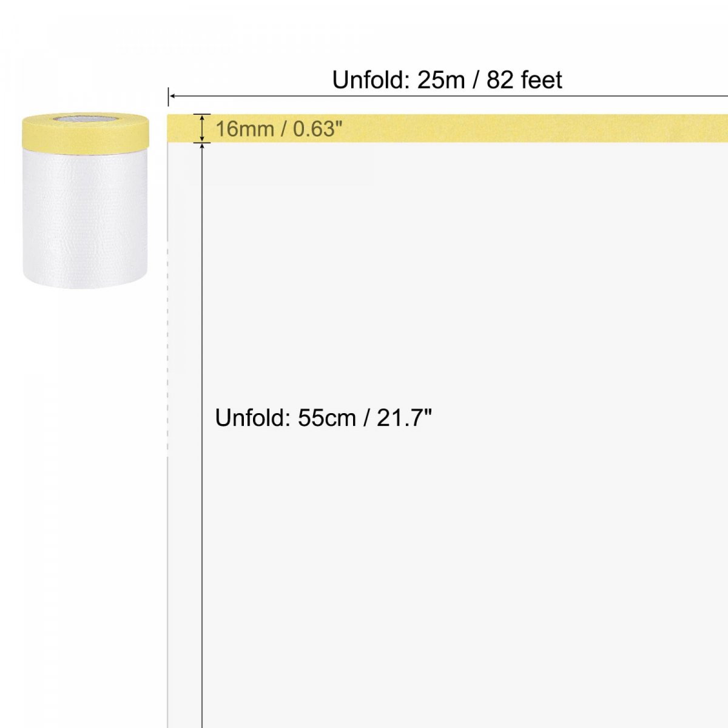Click the "Unfold: 25m / 82 feet" label
The height and width of the screenshot is (728, 728).
447,80
